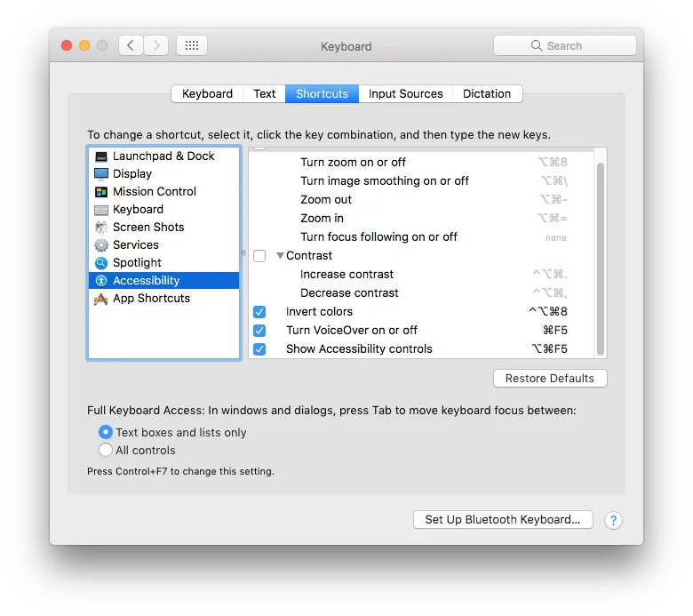Select the Zoom in shortcut row
Viewport: 693px width, 616px height.
[421, 219]
